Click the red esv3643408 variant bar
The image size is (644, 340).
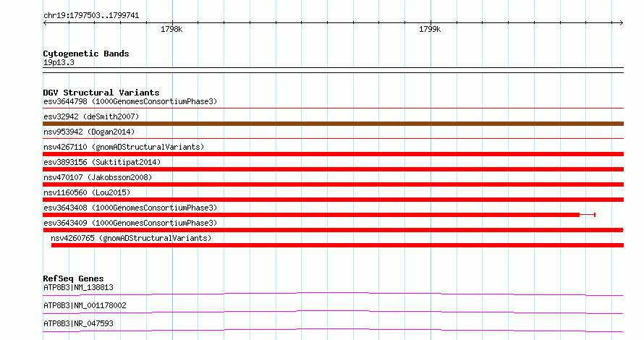[x=311, y=215]
